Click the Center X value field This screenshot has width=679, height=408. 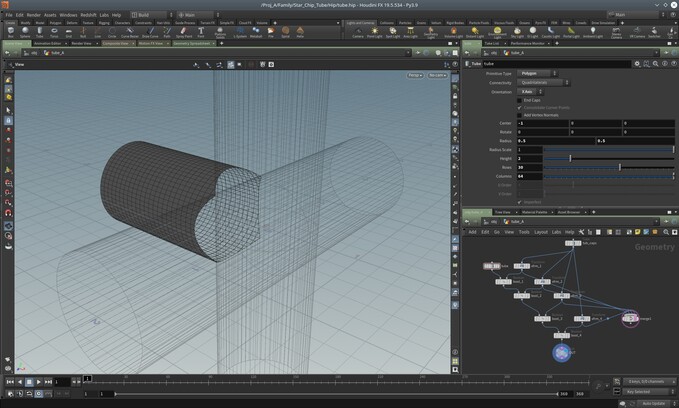(543, 123)
